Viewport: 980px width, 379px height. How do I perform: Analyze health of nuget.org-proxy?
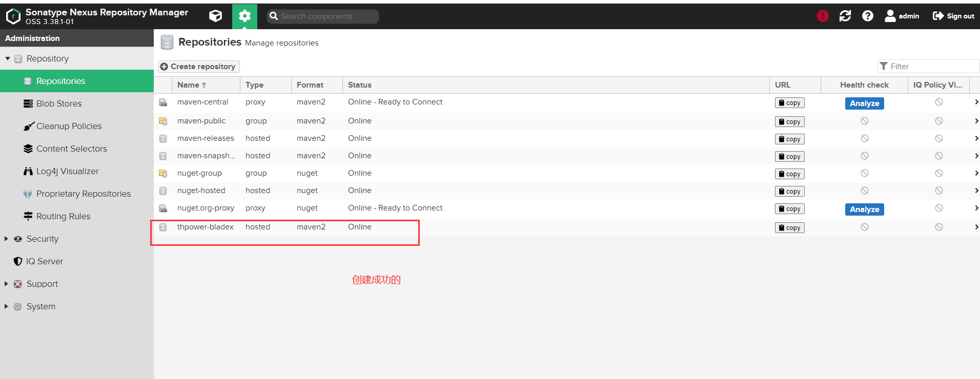tap(864, 209)
